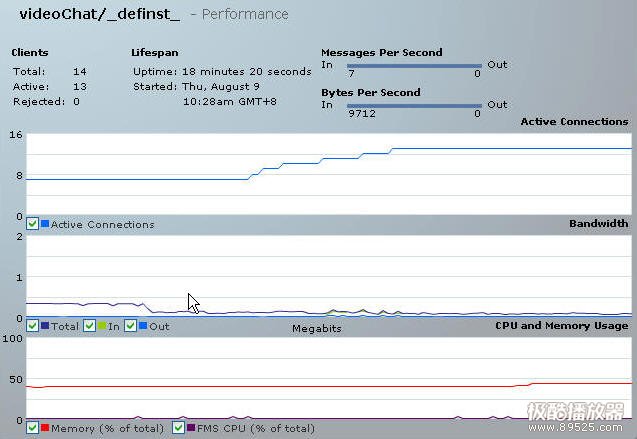Click the green In legend swatch

102,326
